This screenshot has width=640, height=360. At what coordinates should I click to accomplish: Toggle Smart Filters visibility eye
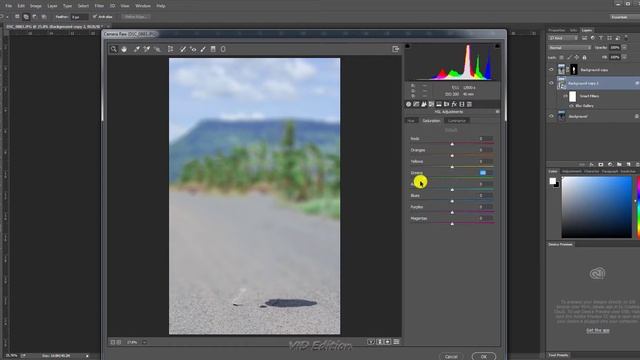pyautogui.click(x=565, y=96)
